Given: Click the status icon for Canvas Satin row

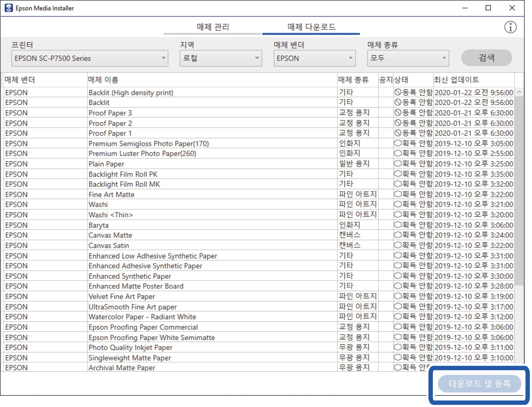Looking at the screenshot, I should [x=398, y=245].
